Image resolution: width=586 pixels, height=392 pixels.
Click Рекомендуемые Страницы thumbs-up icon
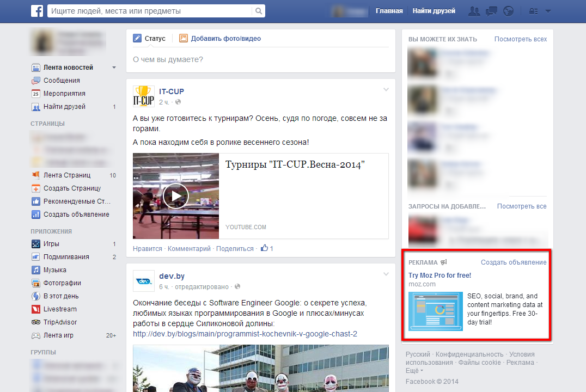point(36,201)
